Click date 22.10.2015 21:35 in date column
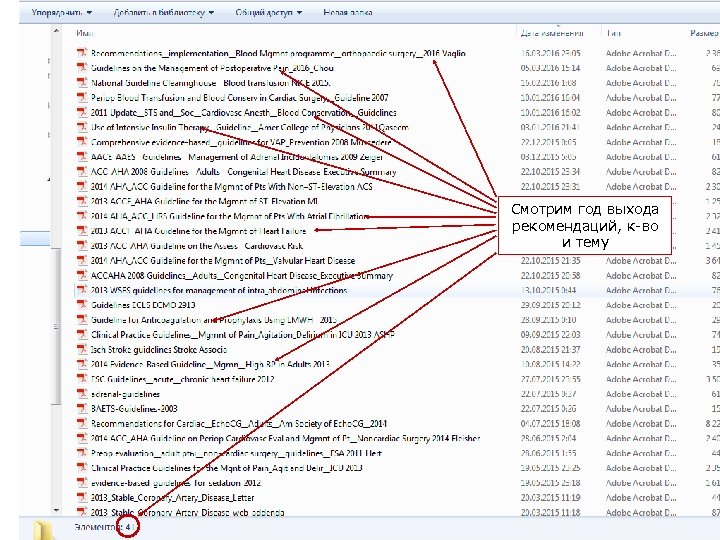 pos(550,260)
